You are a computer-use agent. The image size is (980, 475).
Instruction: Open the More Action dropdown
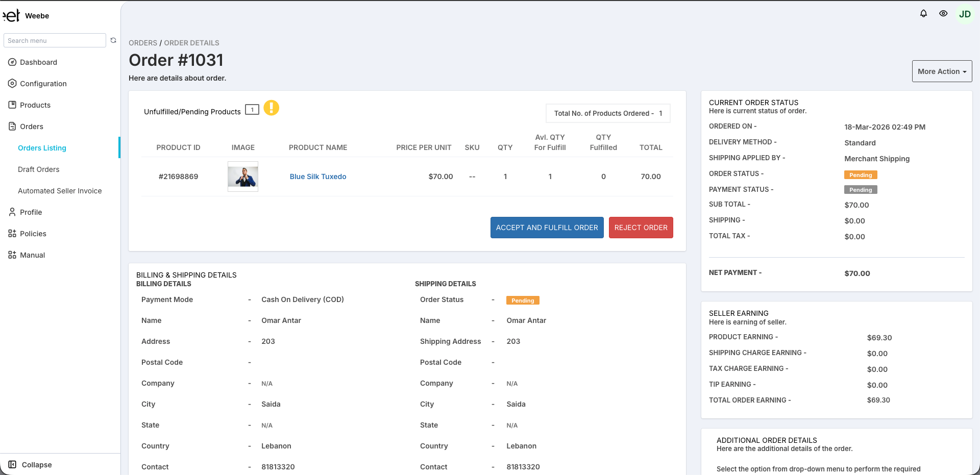click(941, 71)
